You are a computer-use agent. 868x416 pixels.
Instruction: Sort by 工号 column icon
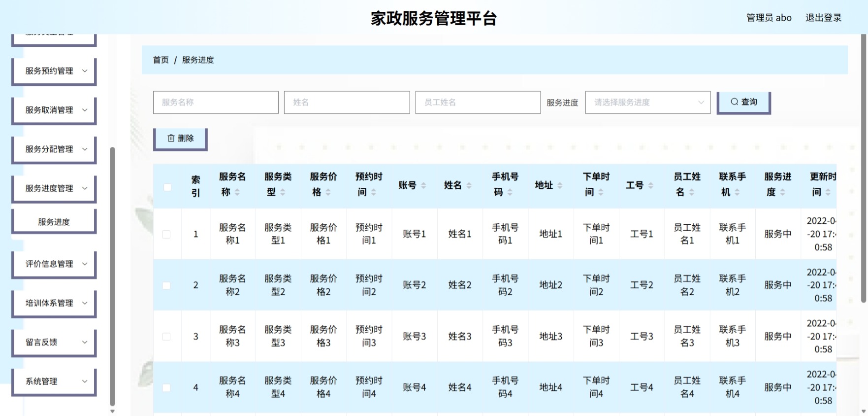coord(650,186)
